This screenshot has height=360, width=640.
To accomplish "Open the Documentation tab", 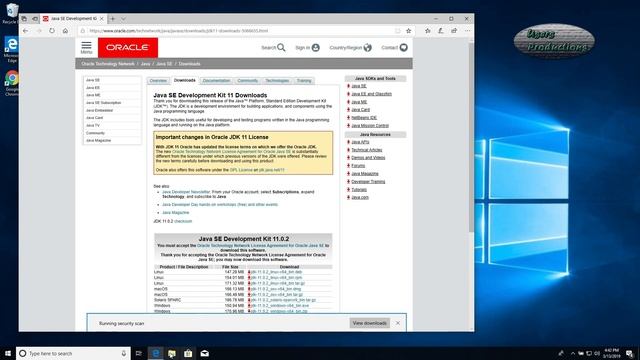I will pyautogui.click(x=216, y=80).
